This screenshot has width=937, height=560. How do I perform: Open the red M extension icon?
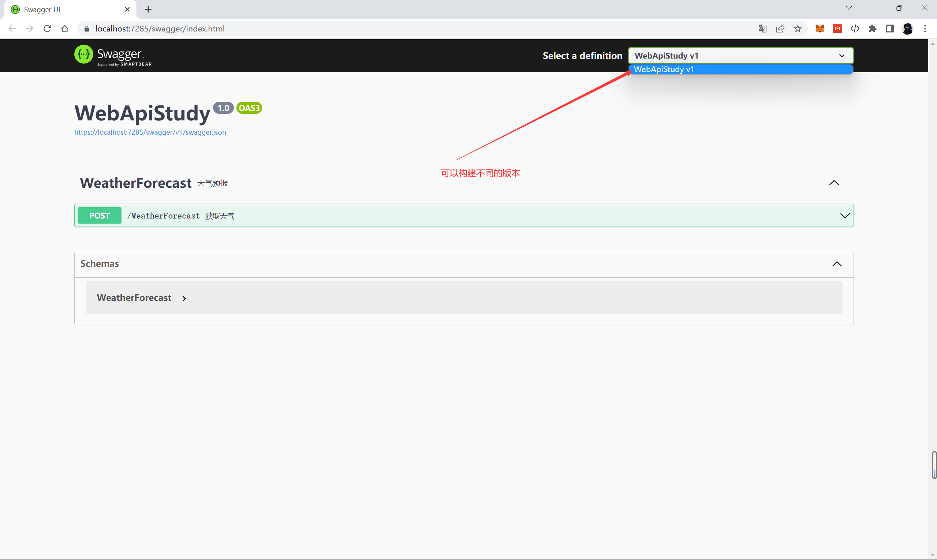837,29
